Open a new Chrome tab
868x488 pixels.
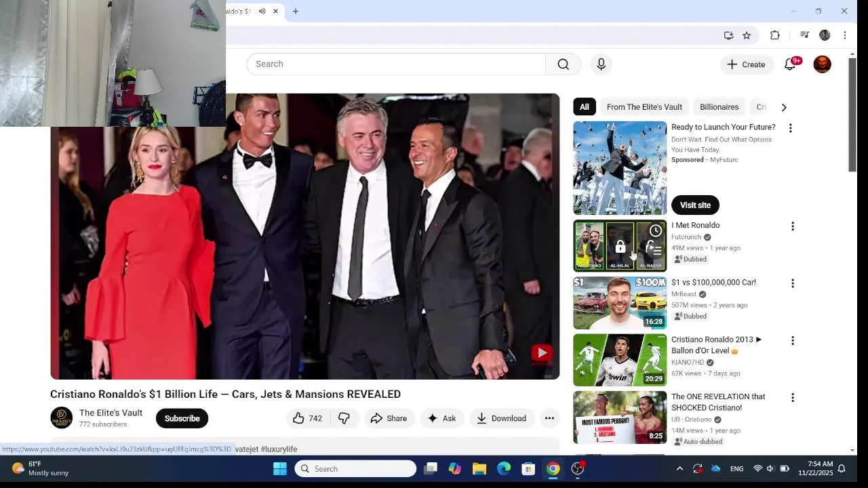(296, 12)
